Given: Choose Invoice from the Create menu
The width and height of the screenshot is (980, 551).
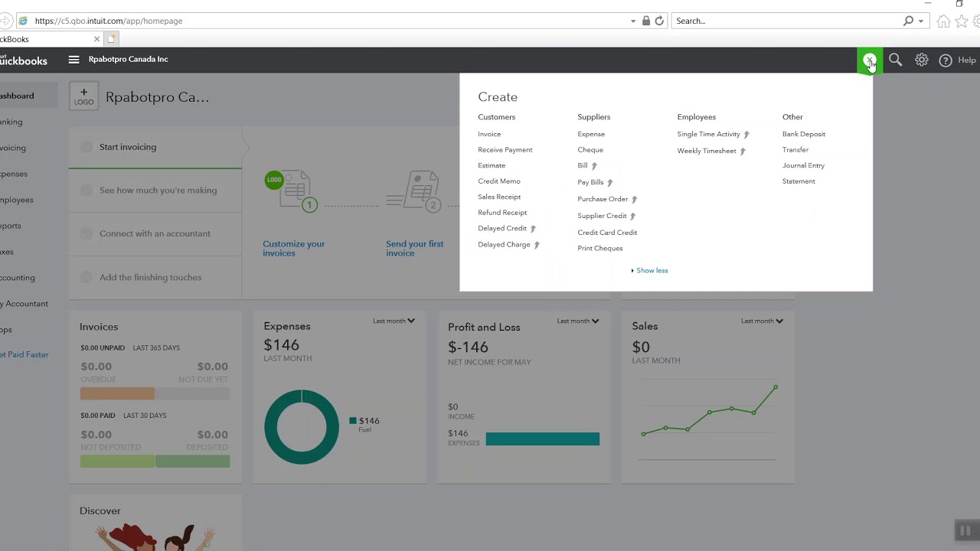Looking at the screenshot, I should coord(489,134).
